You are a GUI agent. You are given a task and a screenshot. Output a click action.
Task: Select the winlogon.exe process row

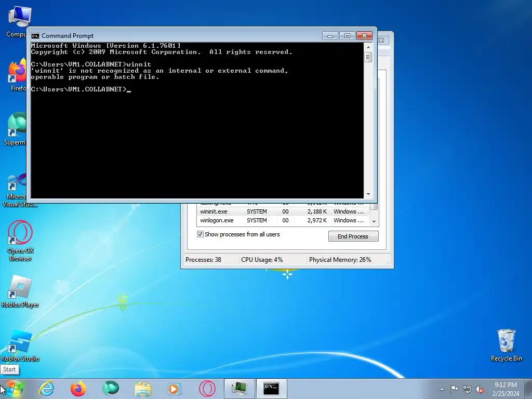[283, 220]
